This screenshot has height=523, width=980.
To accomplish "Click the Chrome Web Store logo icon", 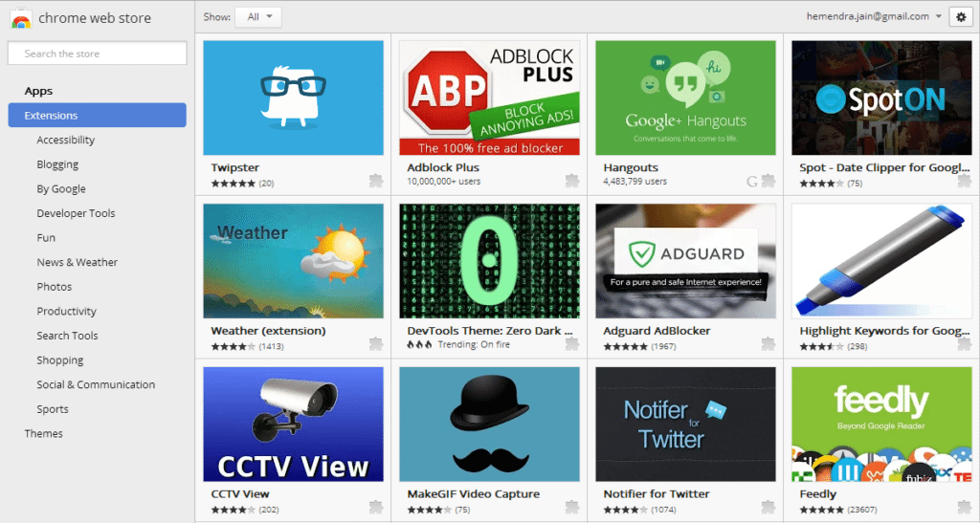I will coord(20,19).
